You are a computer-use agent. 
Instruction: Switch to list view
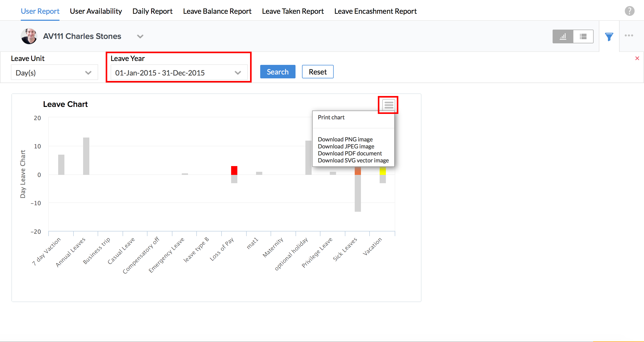[583, 36]
